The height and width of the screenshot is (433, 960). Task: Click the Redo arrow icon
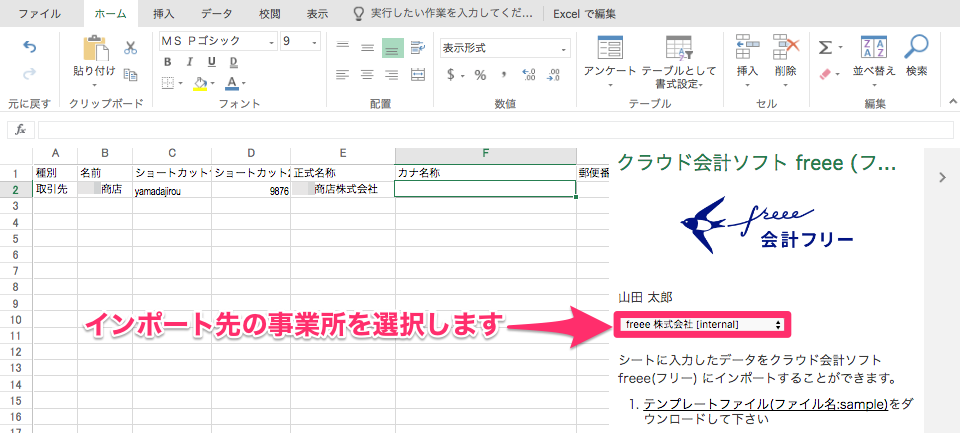(29, 74)
